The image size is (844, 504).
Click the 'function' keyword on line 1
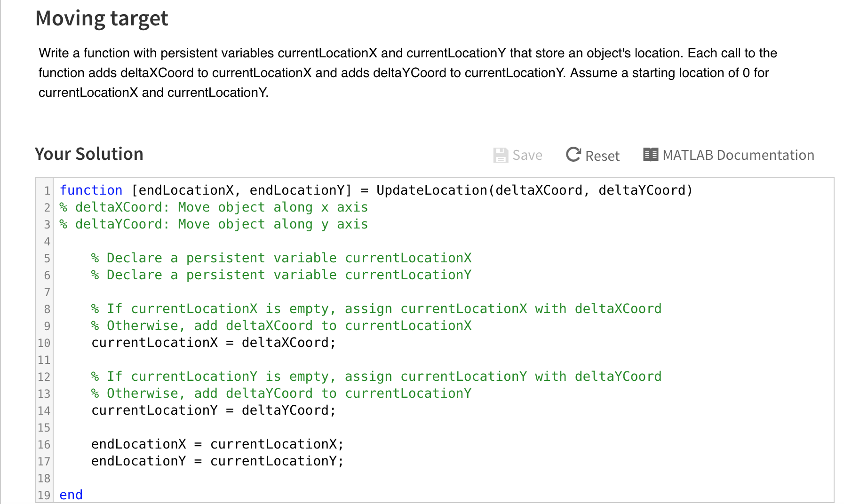tap(91, 190)
